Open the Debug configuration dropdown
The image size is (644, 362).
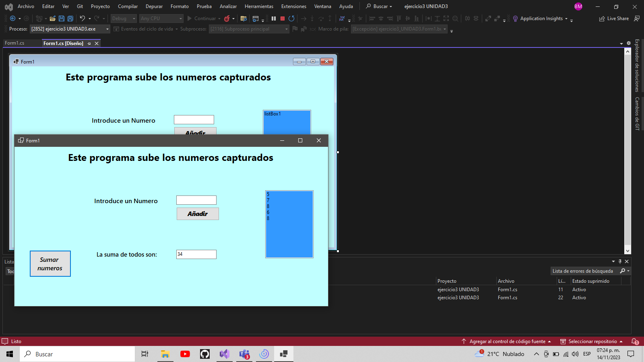pyautogui.click(x=123, y=18)
